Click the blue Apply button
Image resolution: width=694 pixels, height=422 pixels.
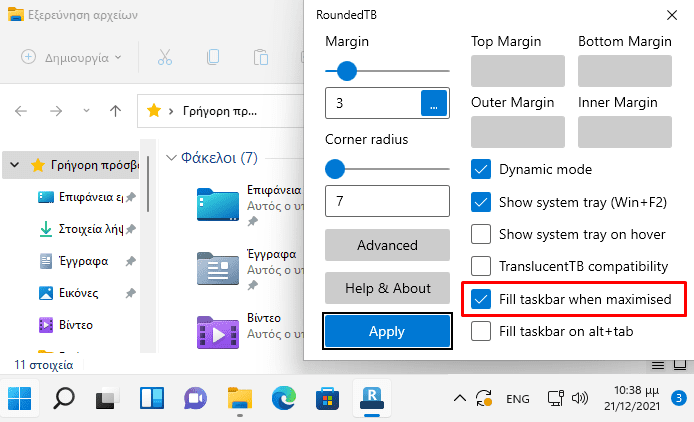coord(387,331)
